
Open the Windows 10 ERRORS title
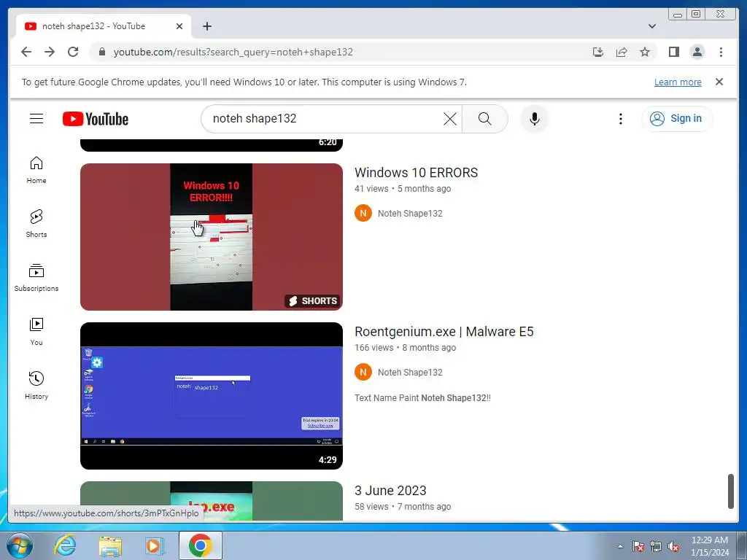416,172
